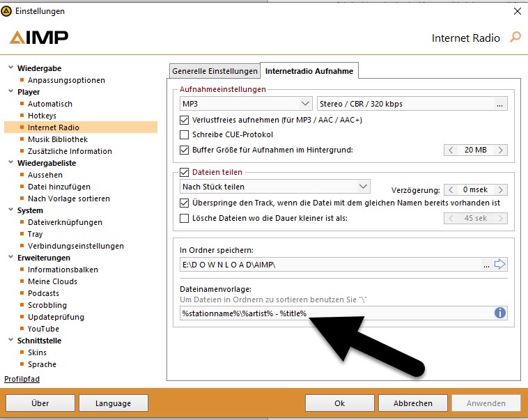The width and height of the screenshot is (528, 420).
Task: Open encoder settings ellipsis next to 320 kbps
Action: (499, 104)
